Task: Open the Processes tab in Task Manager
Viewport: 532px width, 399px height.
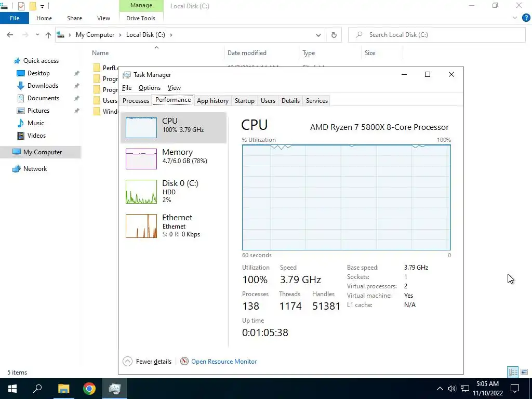Action: 136,101
